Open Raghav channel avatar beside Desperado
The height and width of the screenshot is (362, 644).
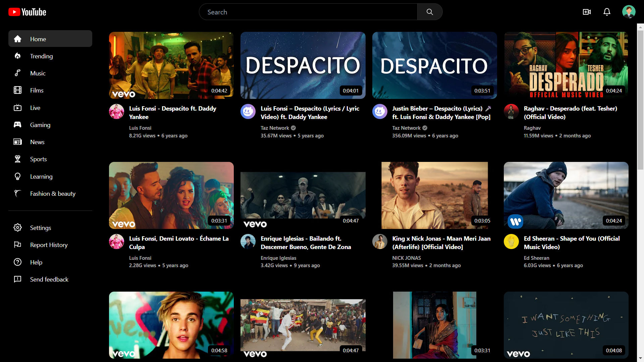pos(512,112)
